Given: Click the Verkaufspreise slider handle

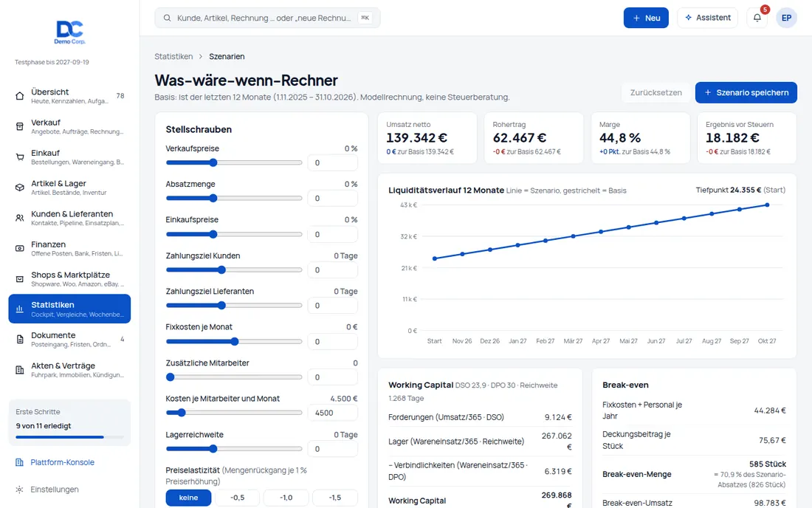Looking at the screenshot, I should point(213,162).
